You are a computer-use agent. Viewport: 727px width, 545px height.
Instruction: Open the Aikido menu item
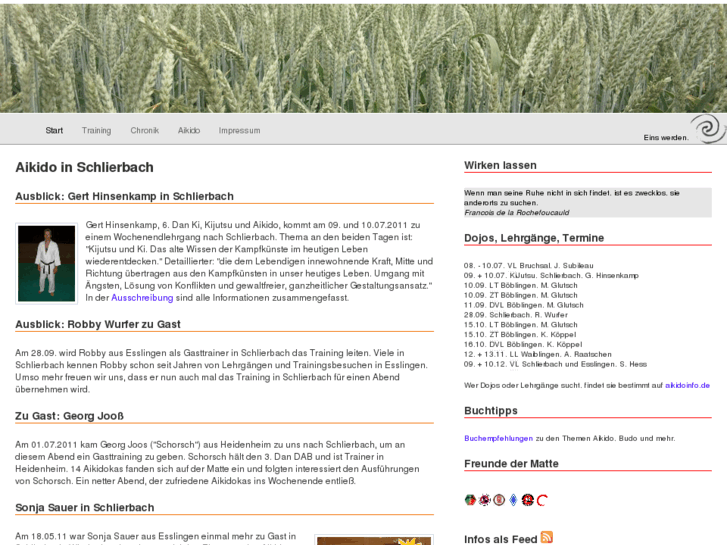tap(189, 130)
